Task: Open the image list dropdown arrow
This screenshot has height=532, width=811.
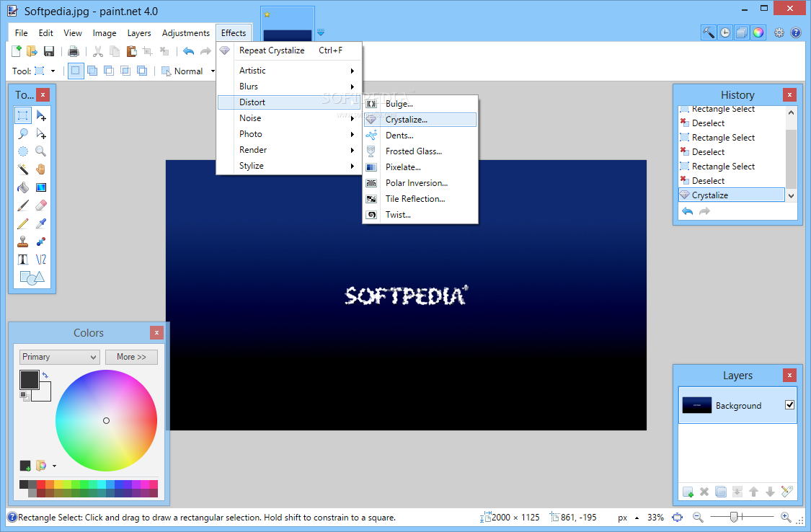Action: 321,32
